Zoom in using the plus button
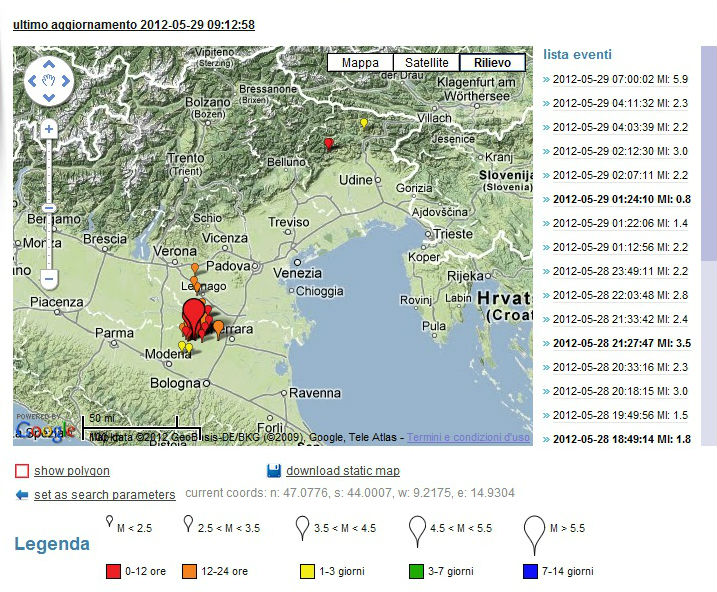717x592 pixels. (x=49, y=129)
